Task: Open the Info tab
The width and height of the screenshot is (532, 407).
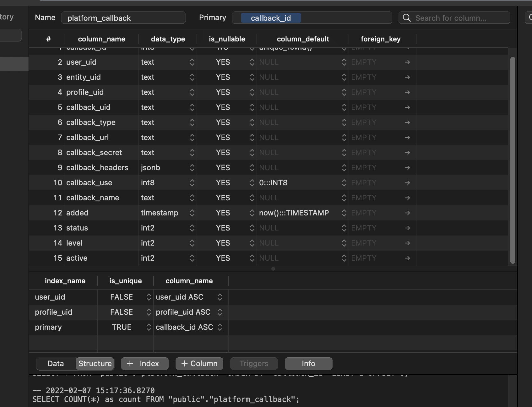Action: [308, 363]
